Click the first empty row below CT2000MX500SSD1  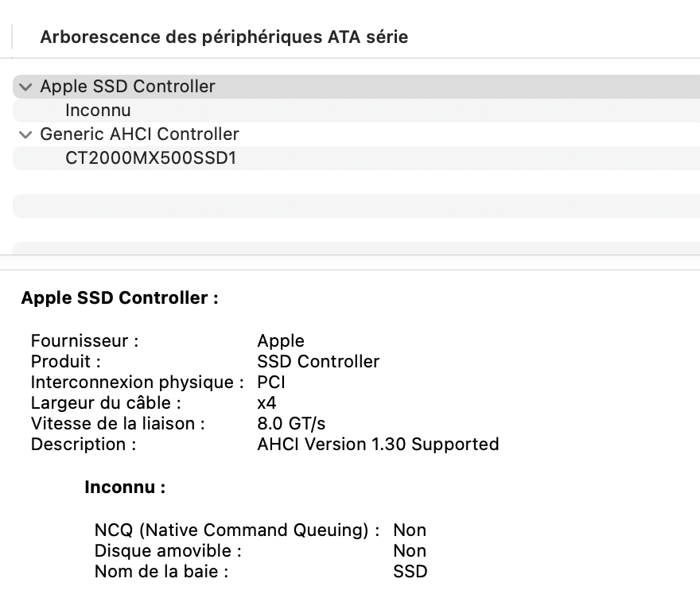click(x=350, y=182)
